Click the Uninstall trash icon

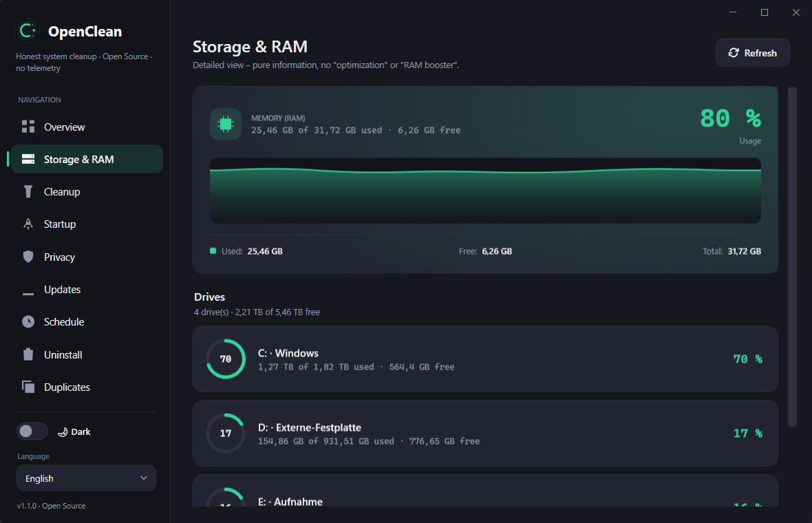pos(28,354)
